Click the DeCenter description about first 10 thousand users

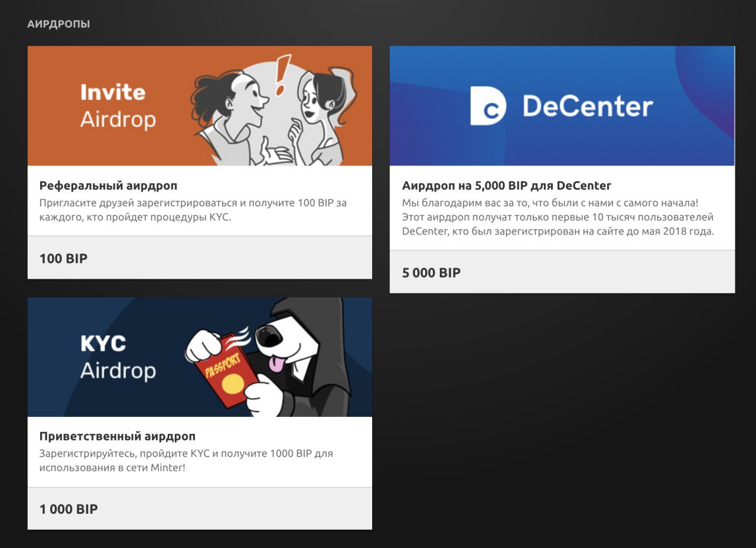[x=558, y=217]
